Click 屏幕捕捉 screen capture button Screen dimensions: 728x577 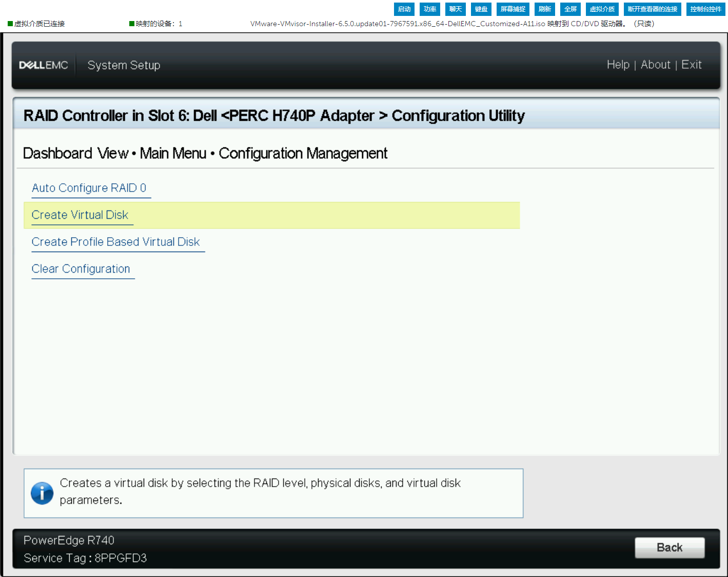pyautogui.click(x=513, y=9)
